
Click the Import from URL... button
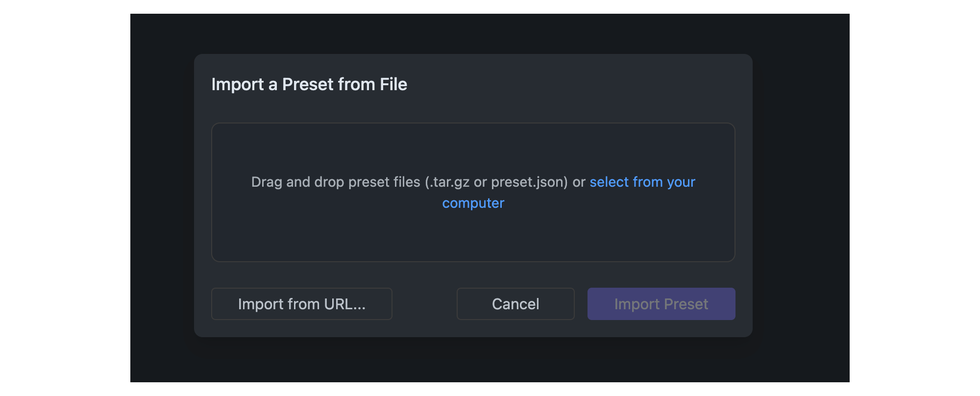coord(301,304)
